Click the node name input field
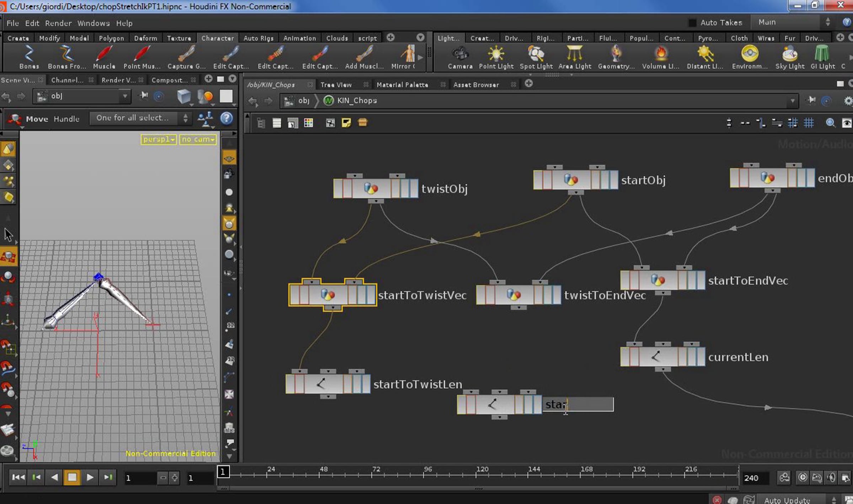 click(578, 404)
